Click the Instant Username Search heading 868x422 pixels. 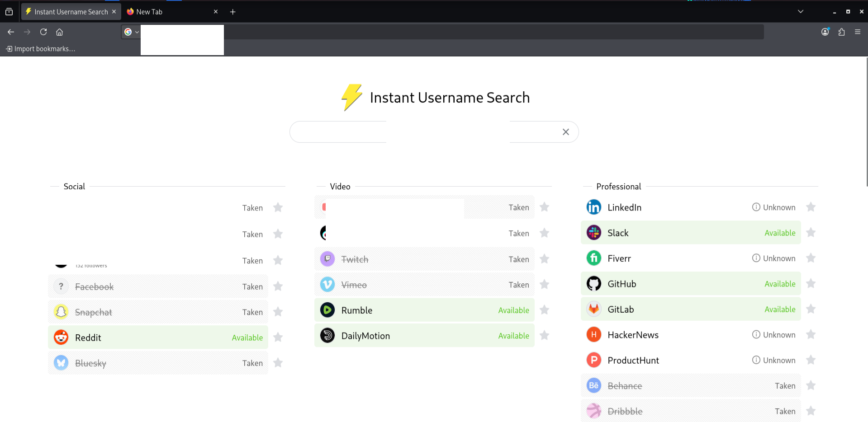(450, 98)
